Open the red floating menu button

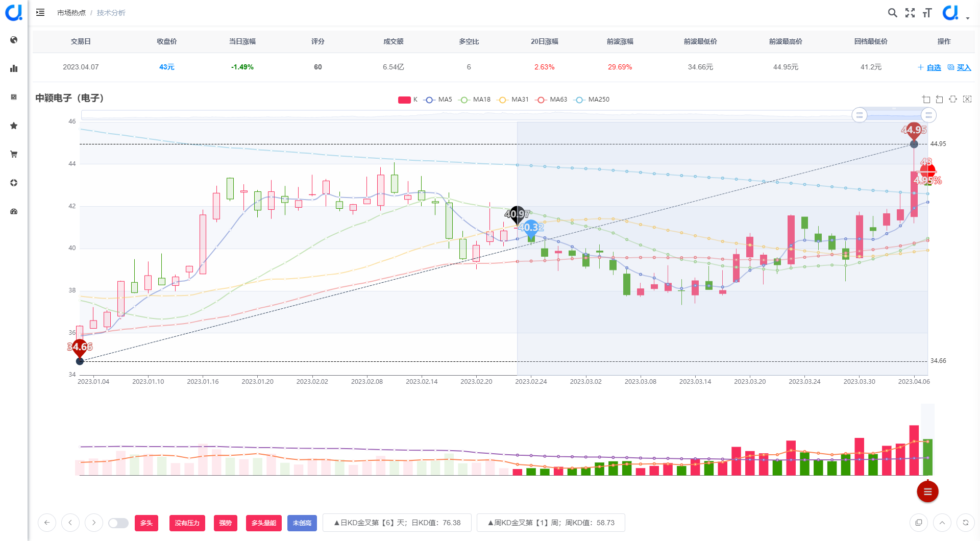tap(927, 491)
